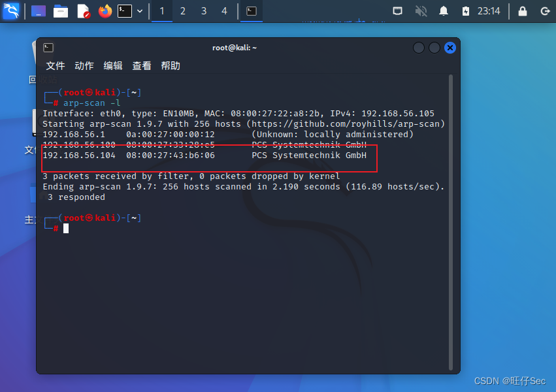Open the 编辑 menu in terminal

pyautogui.click(x=113, y=65)
